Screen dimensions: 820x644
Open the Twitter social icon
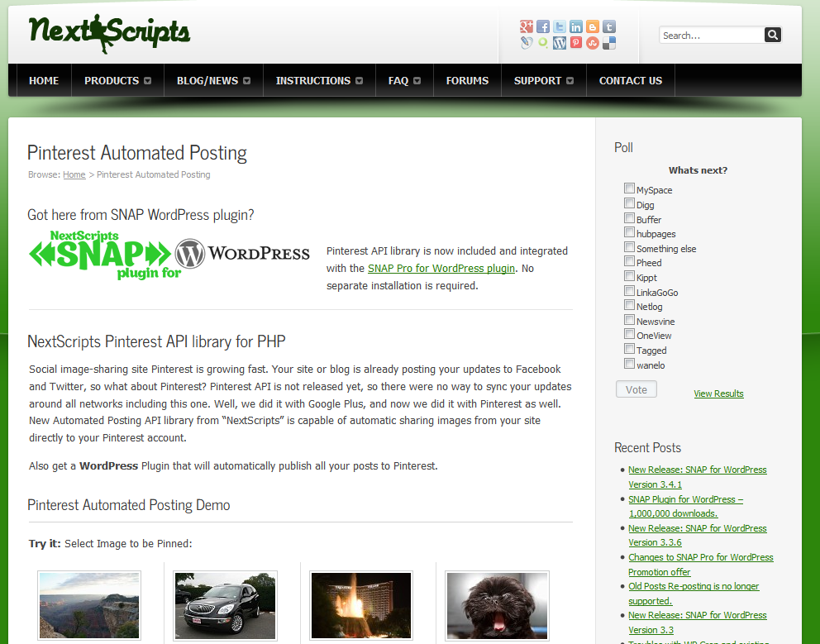coord(560,26)
